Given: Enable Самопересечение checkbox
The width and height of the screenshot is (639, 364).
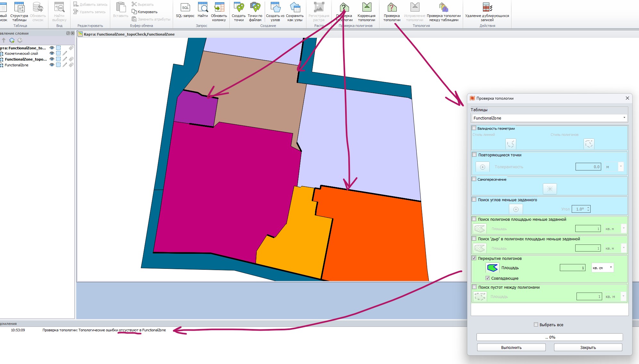Looking at the screenshot, I should [x=474, y=179].
